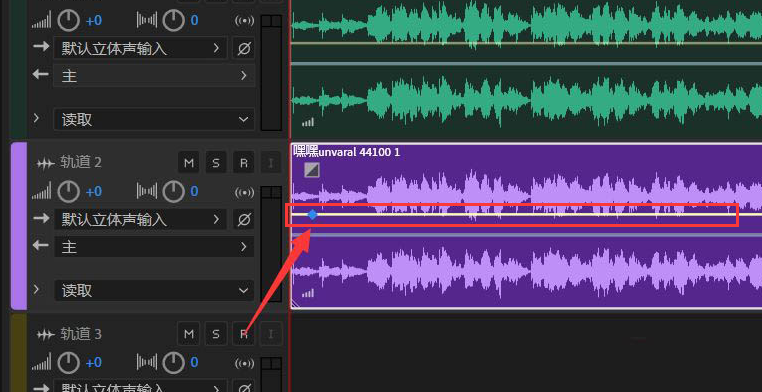Solo track 轨道 2

point(216,163)
